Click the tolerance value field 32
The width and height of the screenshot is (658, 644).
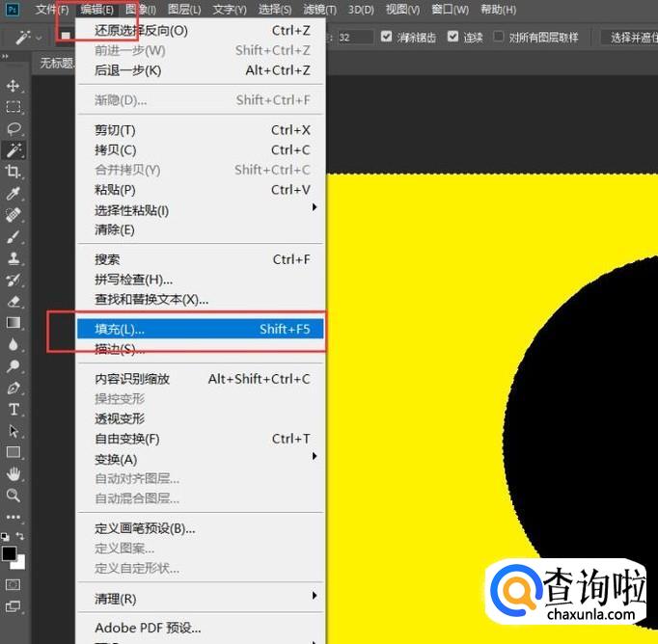click(355, 38)
